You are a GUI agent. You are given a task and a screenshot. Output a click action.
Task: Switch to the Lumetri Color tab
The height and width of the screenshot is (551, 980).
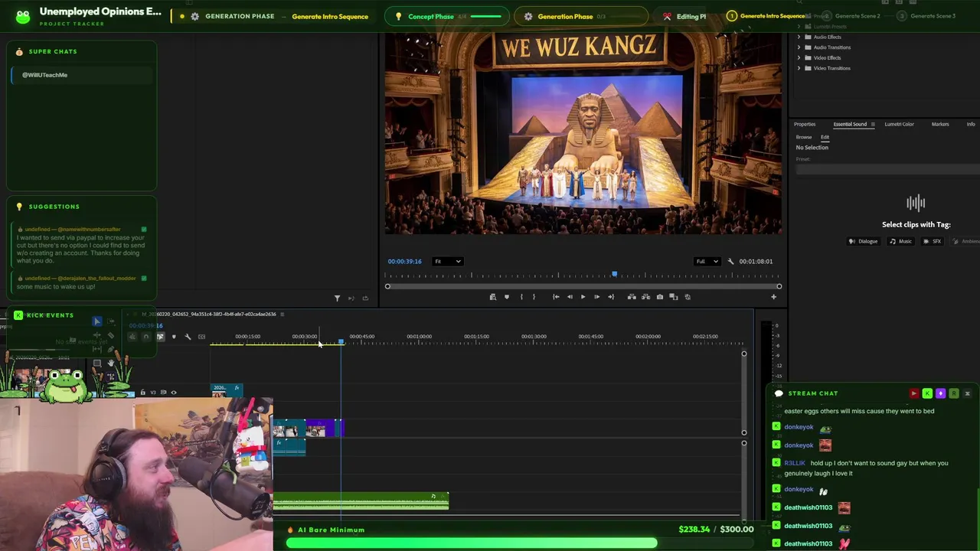(899, 124)
